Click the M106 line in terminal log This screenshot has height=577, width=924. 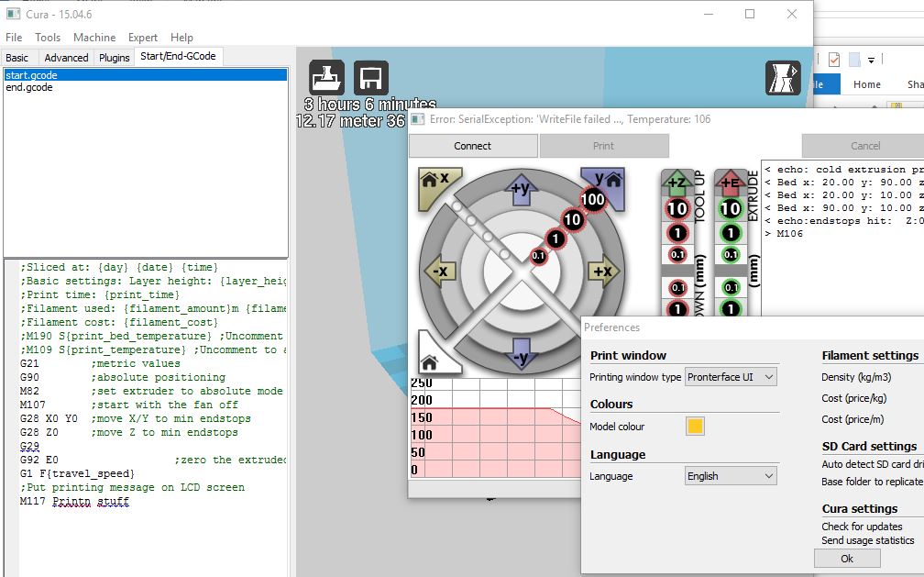pos(784,234)
